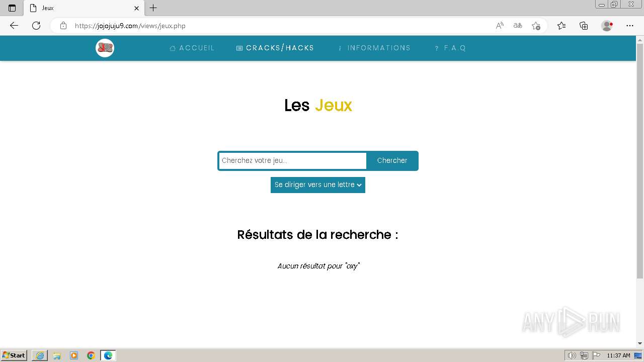The width and height of the screenshot is (644, 362).
Task: Open the Favorites list icon
Action: pos(561,26)
